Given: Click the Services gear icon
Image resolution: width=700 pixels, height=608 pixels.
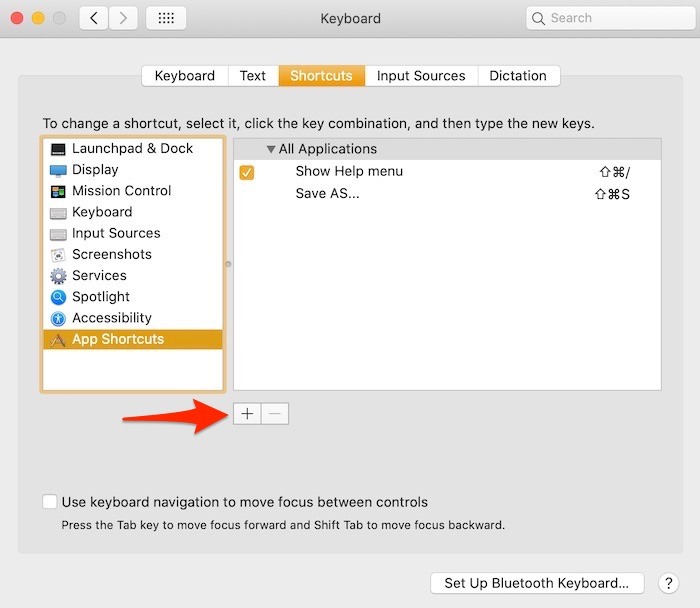Looking at the screenshot, I should [58, 276].
